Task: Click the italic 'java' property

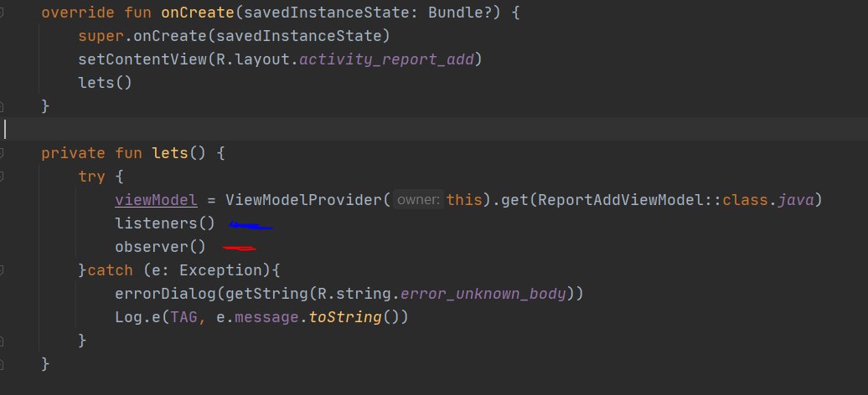Action: (x=796, y=200)
